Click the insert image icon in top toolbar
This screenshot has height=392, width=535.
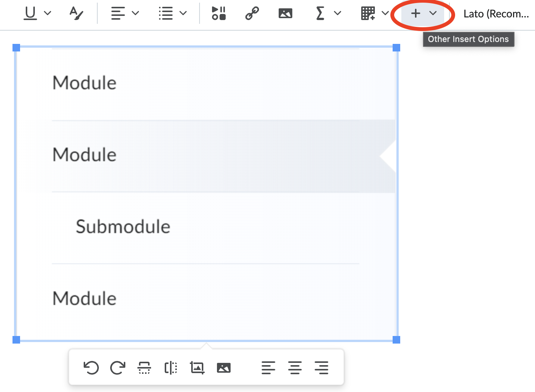[x=285, y=13]
